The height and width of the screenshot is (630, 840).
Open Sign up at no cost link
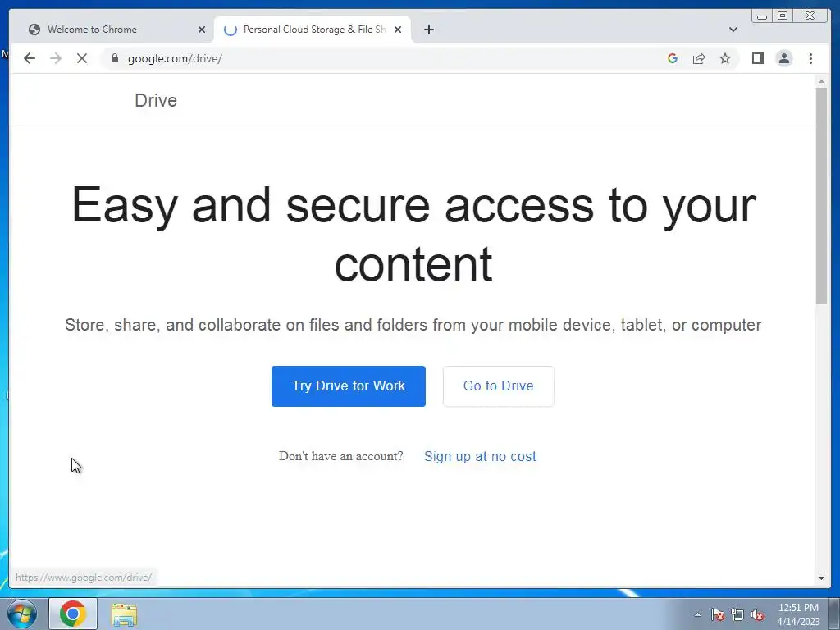(x=480, y=456)
